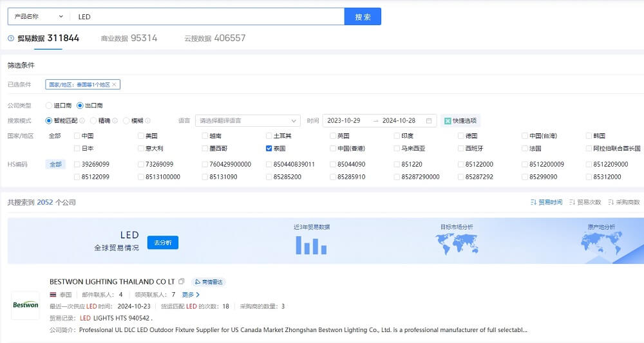644x343 pixels.
Task: Switch to the 贸易数据 tab
Action: click(x=48, y=38)
